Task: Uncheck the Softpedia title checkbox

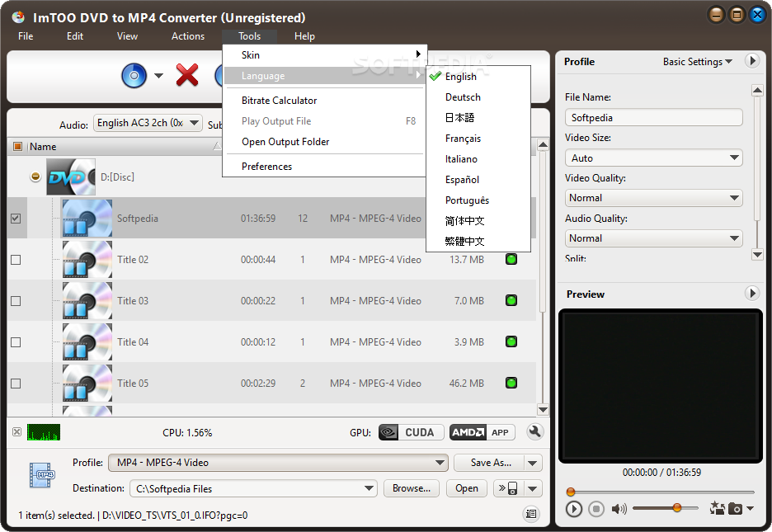Action: point(16,218)
